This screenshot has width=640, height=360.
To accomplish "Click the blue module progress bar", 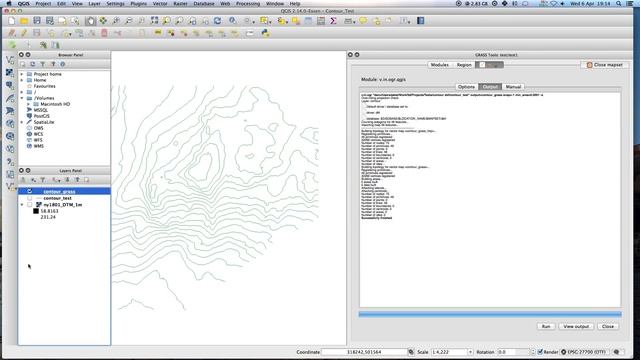I will click(490, 314).
